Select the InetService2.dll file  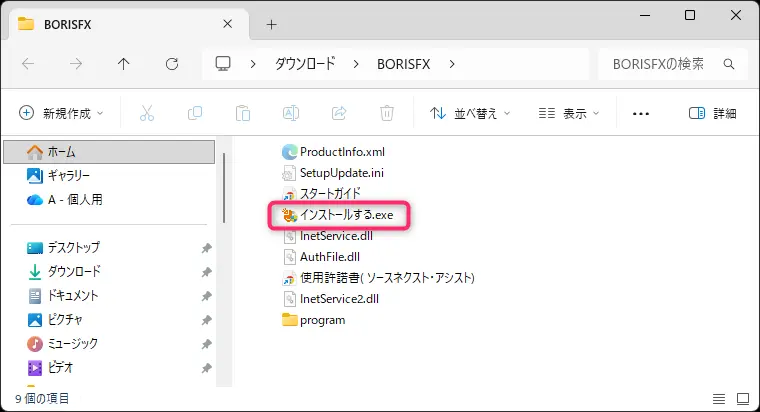331,299
